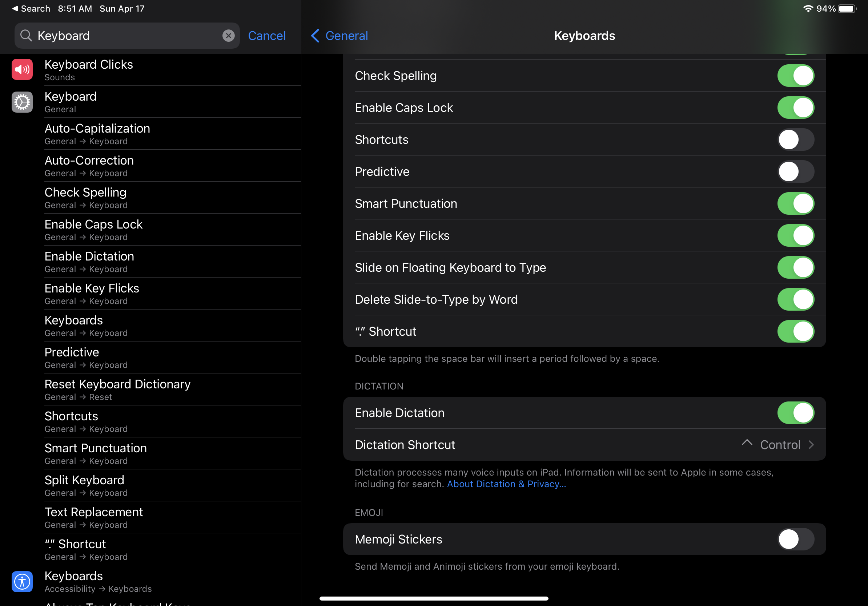Open the Dictation Shortcut Control chevron

click(811, 445)
